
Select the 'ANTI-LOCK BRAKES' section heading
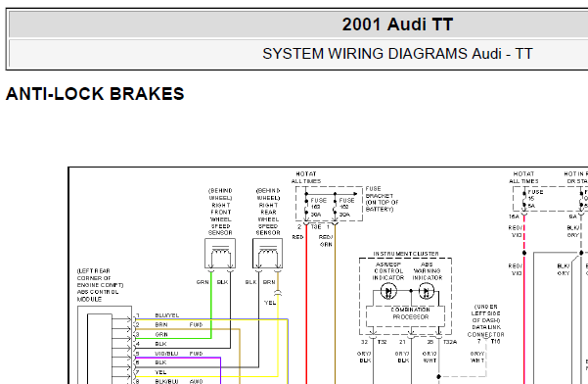pos(95,94)
